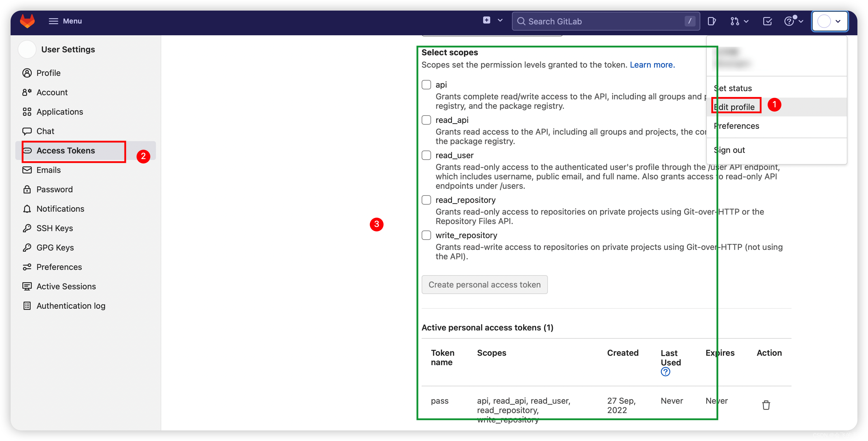The image size is (868, 441).
Task: Expand the help question-mark dropdown
Action: click(793, 21)
